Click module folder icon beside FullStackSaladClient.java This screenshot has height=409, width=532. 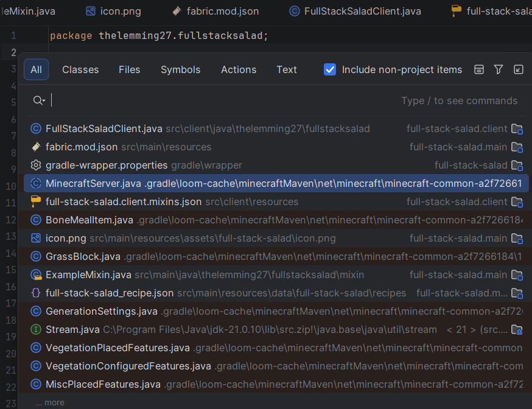coord(517,129)
